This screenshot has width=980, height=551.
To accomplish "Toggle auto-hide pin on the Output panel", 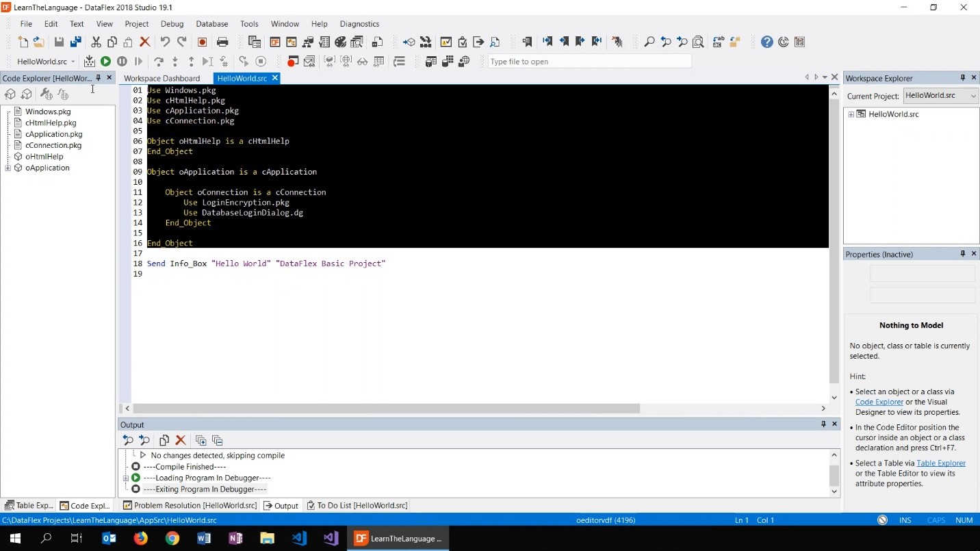I will coord(823,424).
